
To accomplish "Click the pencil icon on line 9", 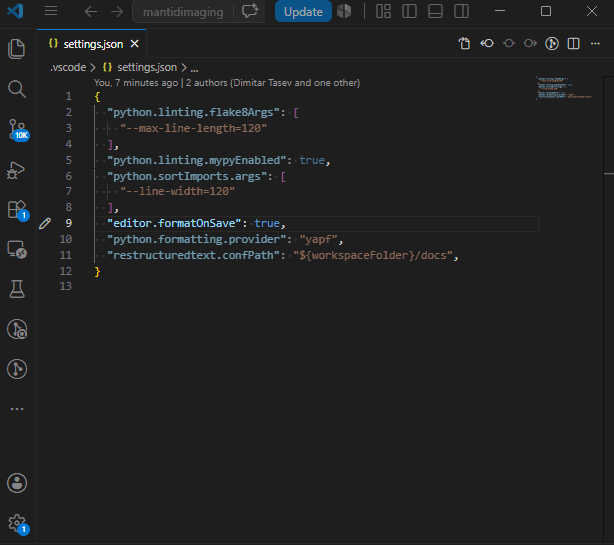I will (45, 224).
